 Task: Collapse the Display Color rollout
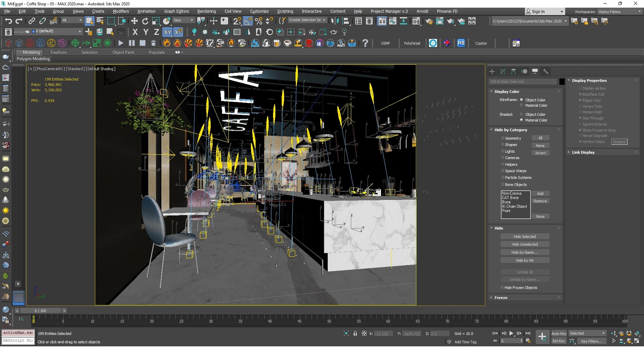coord(492,91)
